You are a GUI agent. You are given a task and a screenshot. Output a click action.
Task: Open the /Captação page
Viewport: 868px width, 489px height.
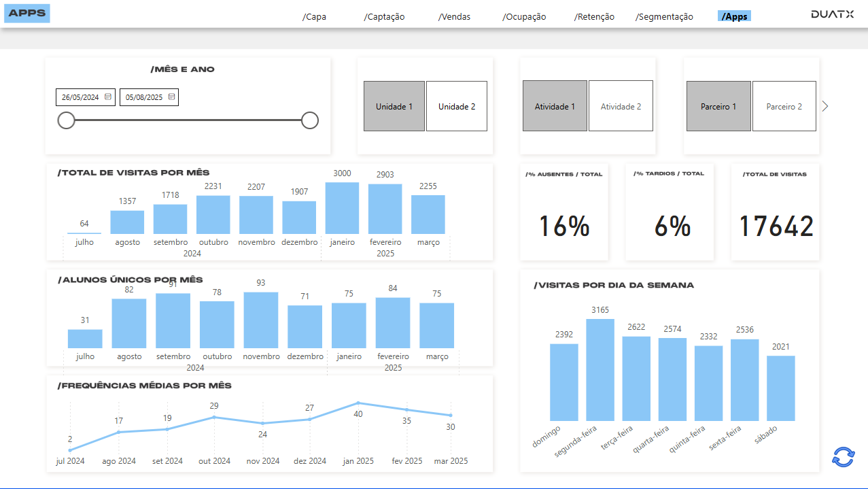[x=384, y=16]
